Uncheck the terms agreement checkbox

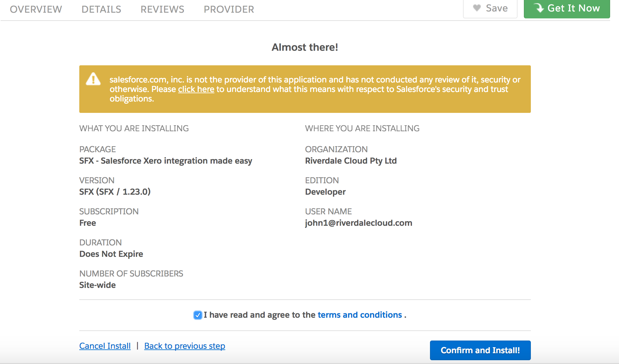(x=198, y=315)
